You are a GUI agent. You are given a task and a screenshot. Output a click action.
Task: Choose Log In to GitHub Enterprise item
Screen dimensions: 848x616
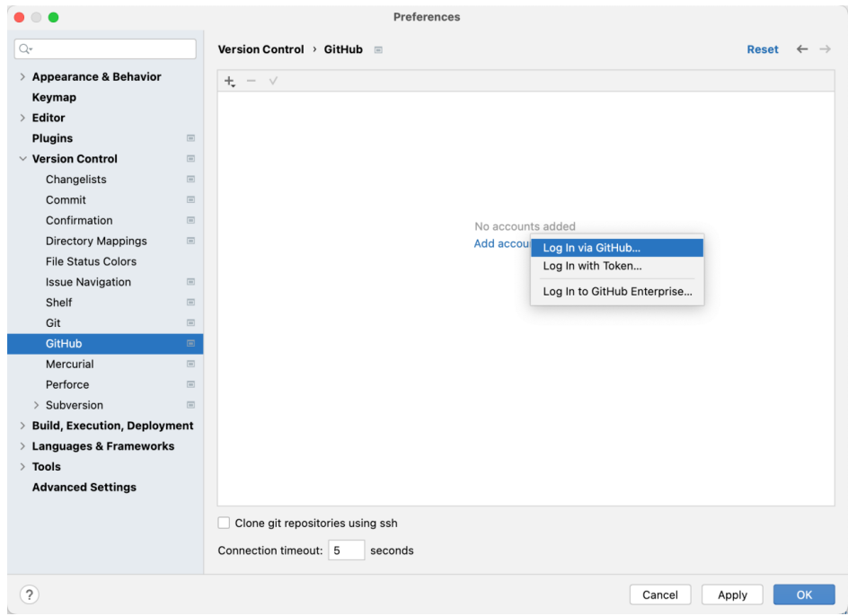coord(617,292)
